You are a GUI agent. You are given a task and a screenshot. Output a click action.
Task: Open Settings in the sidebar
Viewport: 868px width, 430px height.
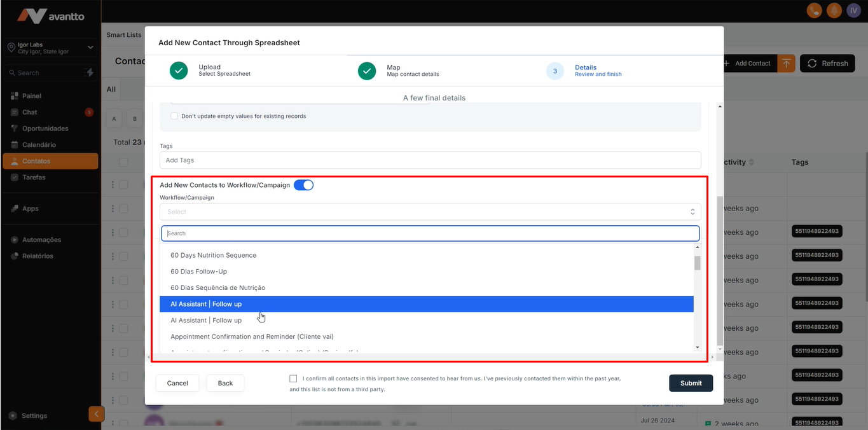tap(34, 415)
